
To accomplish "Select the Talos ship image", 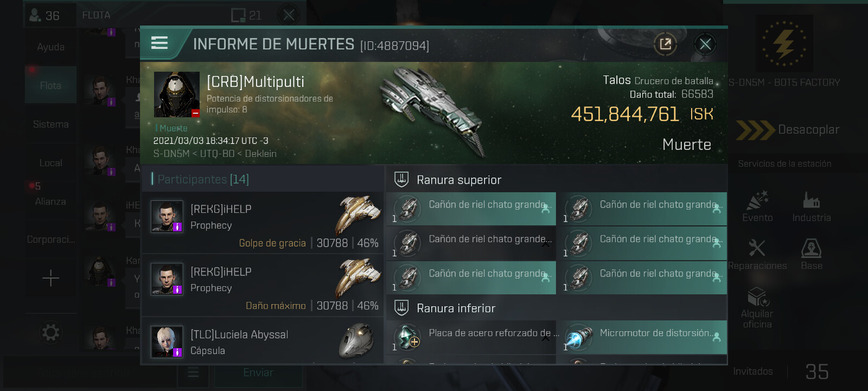I will coord(432,110).
